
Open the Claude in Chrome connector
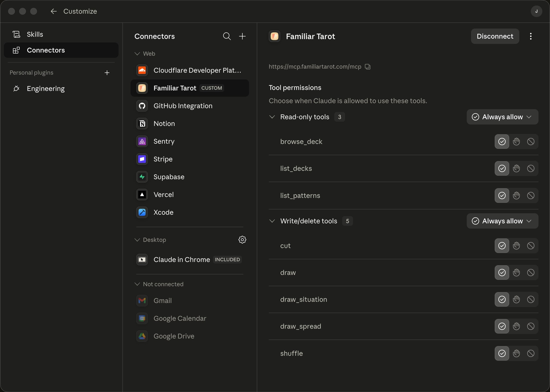190,260
